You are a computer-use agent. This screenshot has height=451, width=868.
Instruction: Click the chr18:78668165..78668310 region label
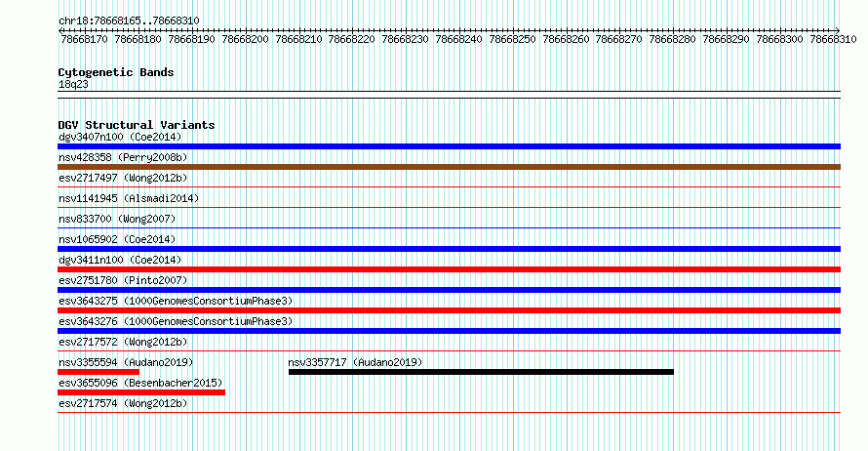129,21
